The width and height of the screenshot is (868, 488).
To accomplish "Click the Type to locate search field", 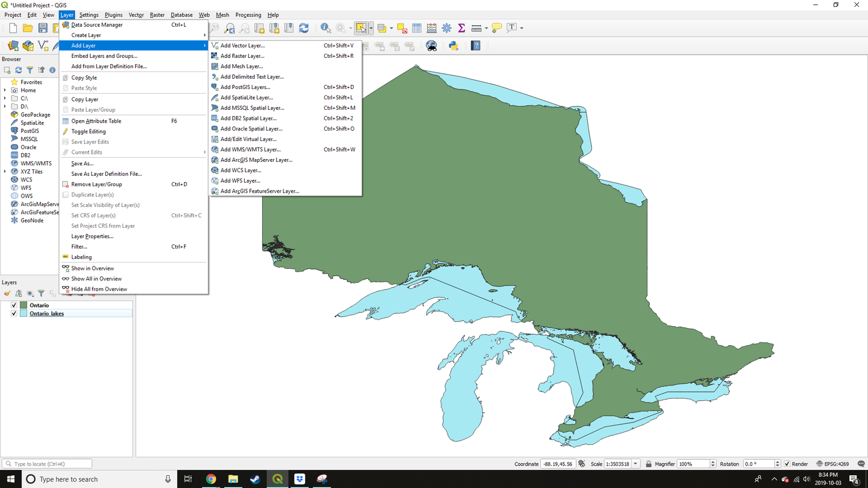I will [46, 464].
